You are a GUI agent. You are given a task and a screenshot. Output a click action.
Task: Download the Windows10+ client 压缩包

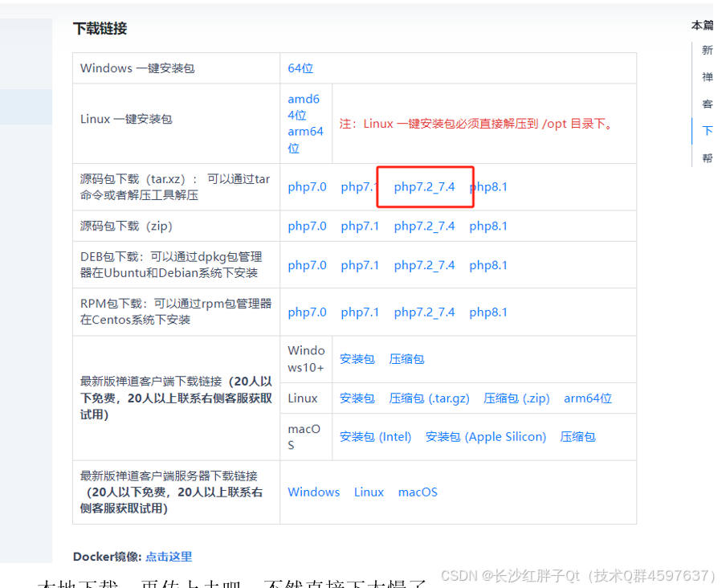click(406, 359)
